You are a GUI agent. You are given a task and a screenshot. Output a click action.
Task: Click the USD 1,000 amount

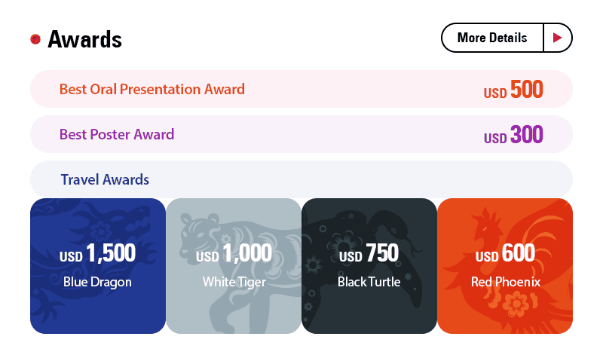[x=234, y=254]
